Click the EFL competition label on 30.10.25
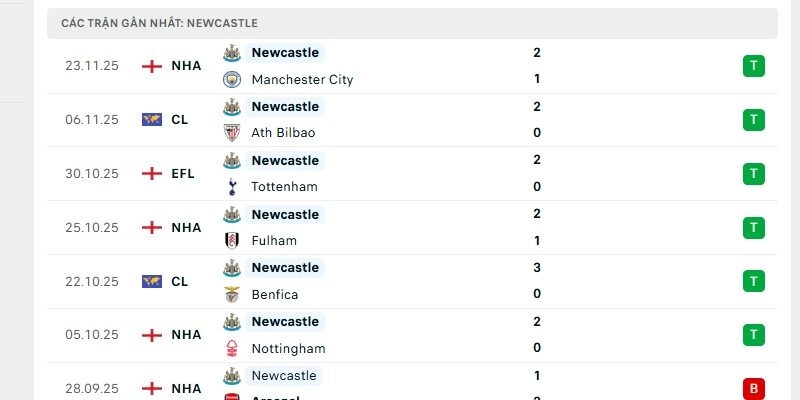 tap(183, 174)
